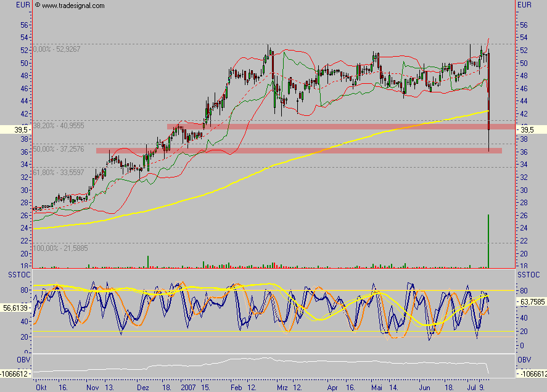Click the right OBV indicator panel label
Viewport: 547px width, 392px height.
click(524, 359)
